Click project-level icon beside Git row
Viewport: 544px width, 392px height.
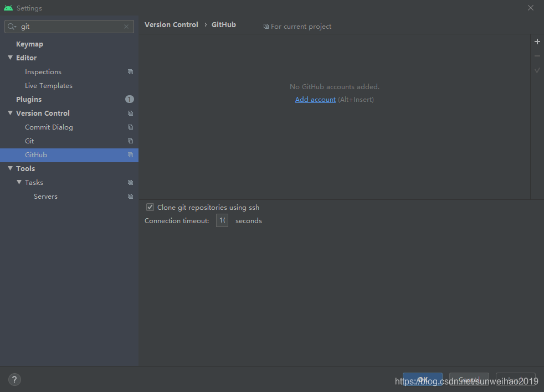click(x=130, y=141)
